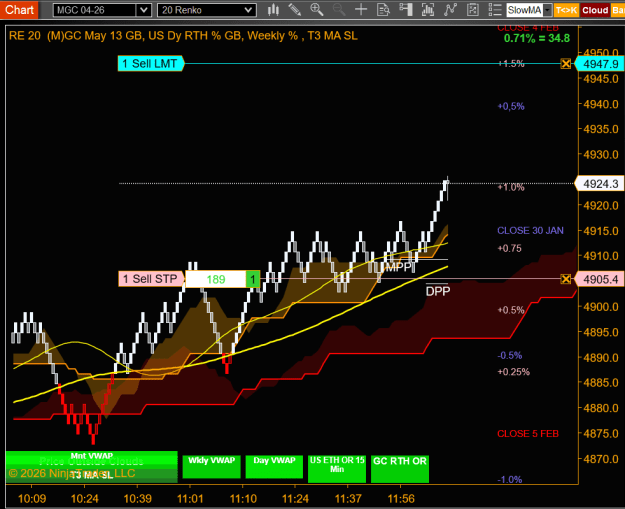This screenshot has width=625, height=509.
Task: Select the 1 Sell STP order tag
Action: pyautogui.click(x=151, y=279)
